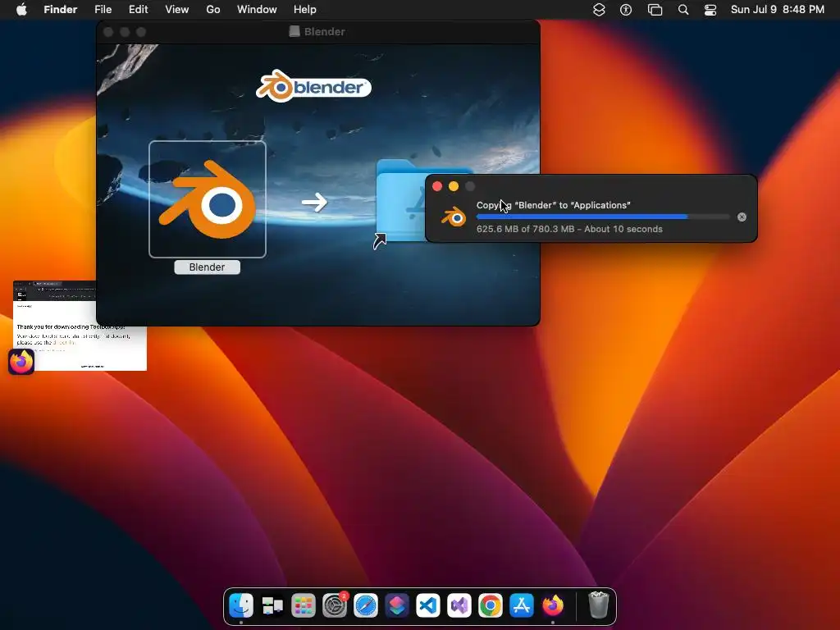Click the Blender icon in copy dialog
Image resolution: width=840 pixels, height=630 pixels.
click(454, 217)
